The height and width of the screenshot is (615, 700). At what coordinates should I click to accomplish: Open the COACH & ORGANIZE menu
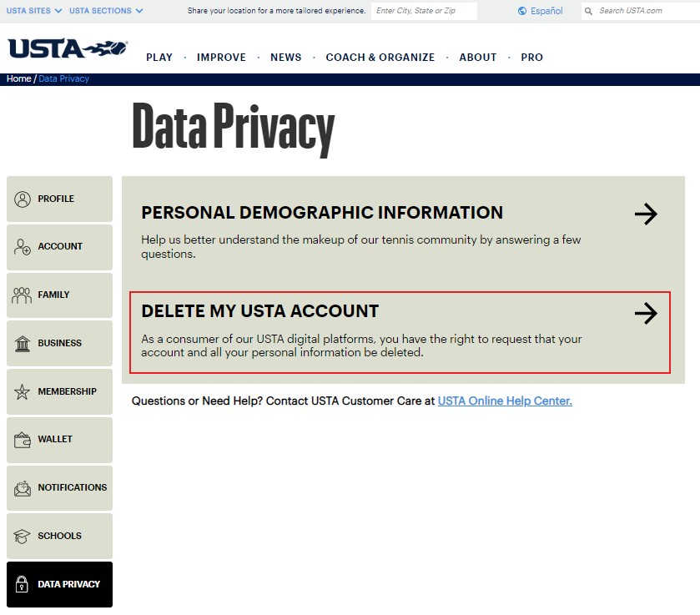point(380,58)
